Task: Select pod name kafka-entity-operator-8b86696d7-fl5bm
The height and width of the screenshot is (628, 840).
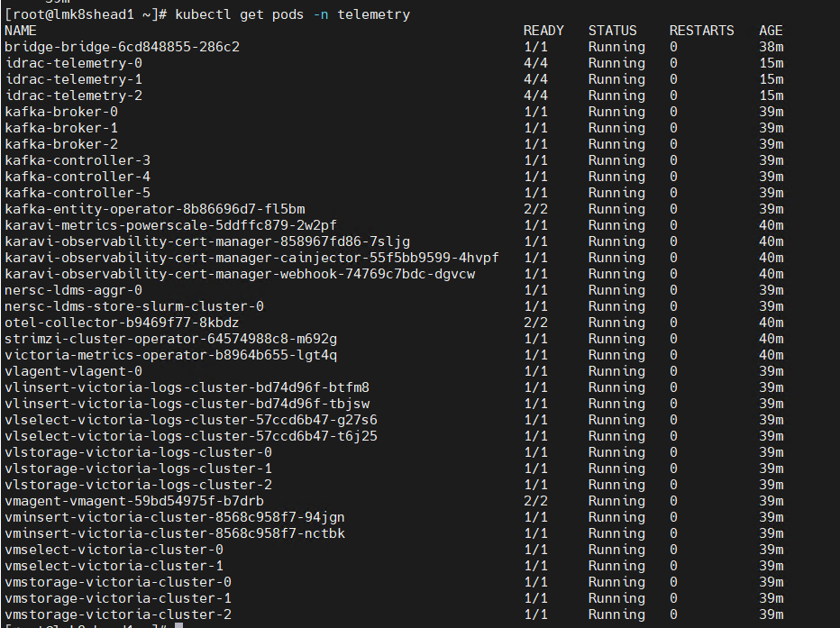Action: 155,209
